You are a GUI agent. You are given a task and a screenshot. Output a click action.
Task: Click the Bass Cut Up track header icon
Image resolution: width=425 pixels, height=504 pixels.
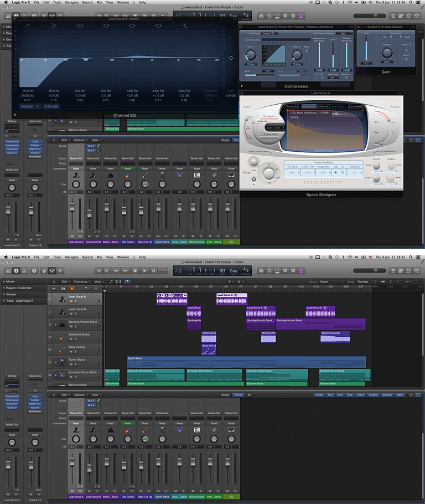coord(62,349)
